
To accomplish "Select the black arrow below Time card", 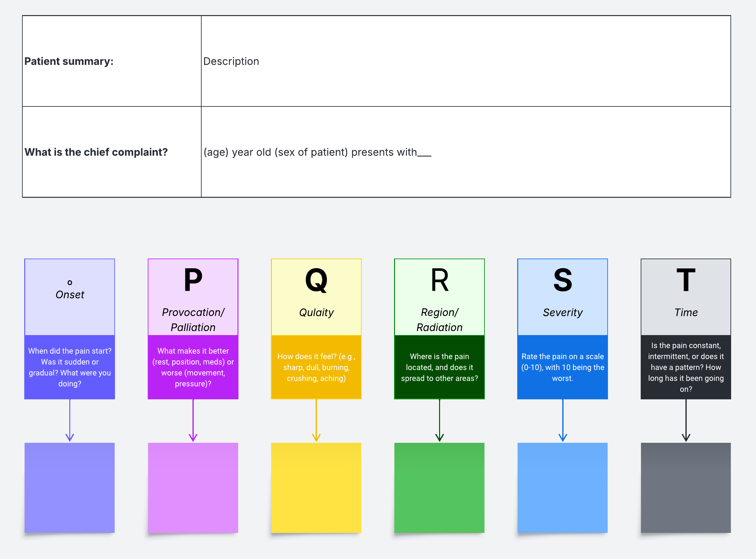I will 686,419.
